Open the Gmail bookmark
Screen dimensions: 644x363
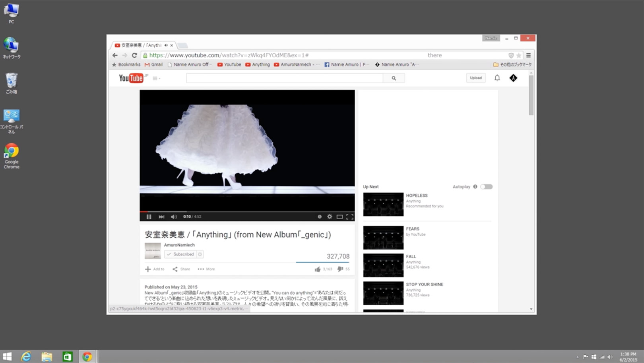(153, 64)
